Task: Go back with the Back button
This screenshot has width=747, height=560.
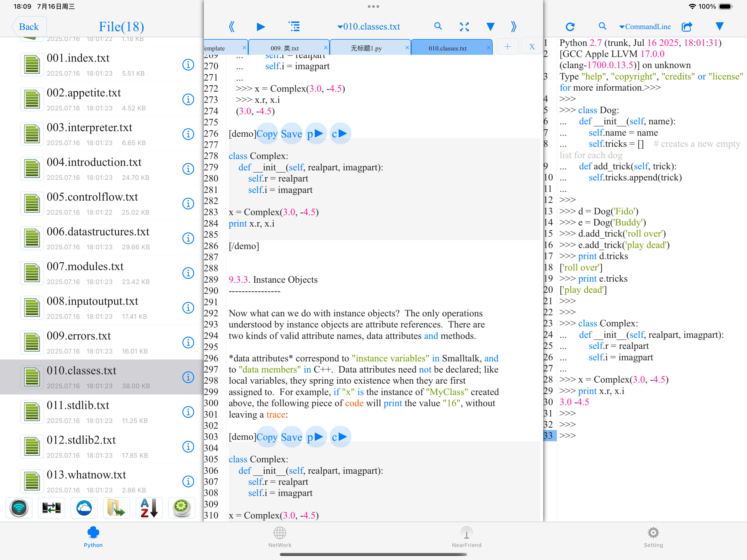Action: [29, 27]
